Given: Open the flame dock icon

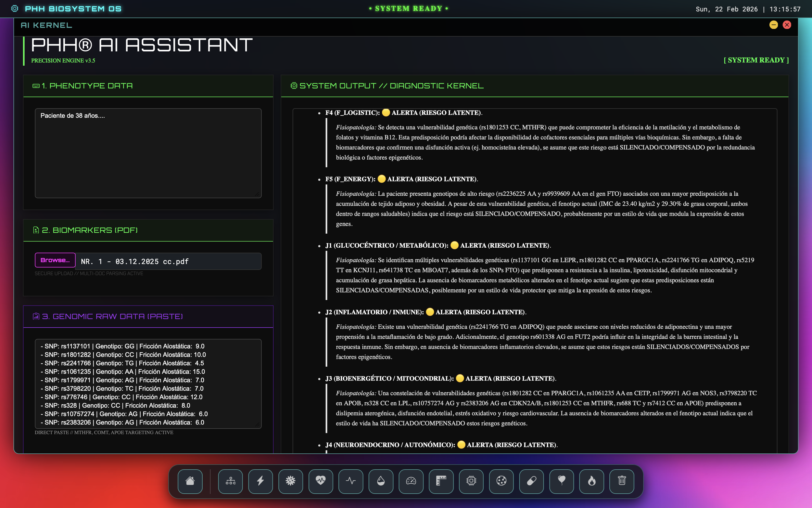Looking at the screenshot, I should (591, 481).
